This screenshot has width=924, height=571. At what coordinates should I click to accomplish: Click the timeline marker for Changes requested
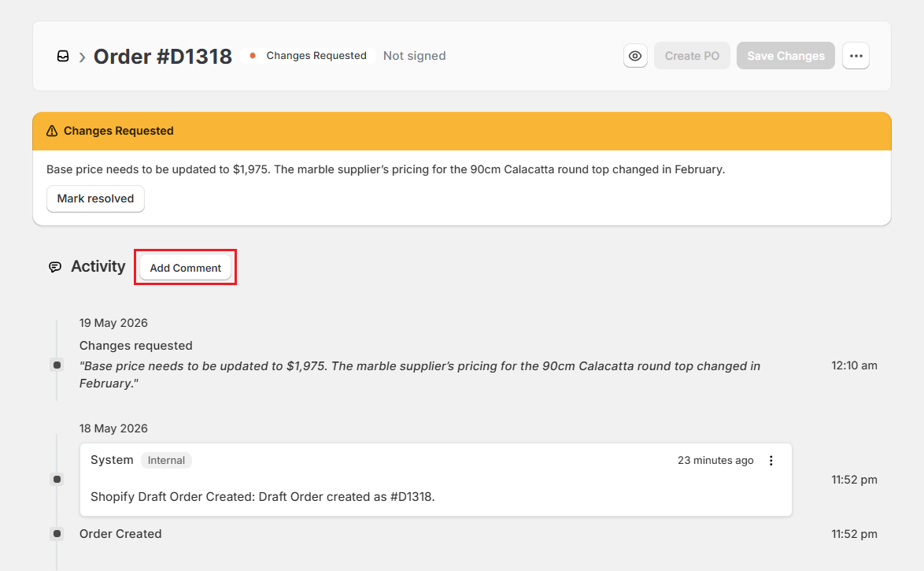tap(57, 365)
